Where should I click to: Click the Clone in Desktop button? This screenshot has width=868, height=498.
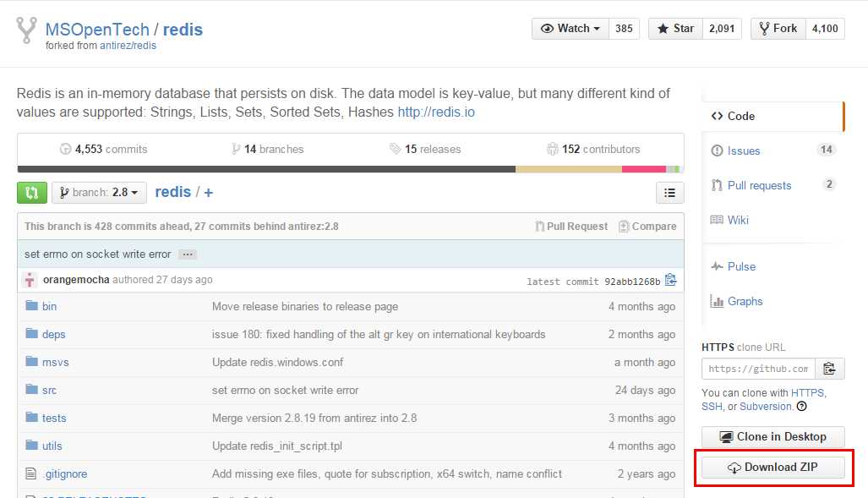772,437
